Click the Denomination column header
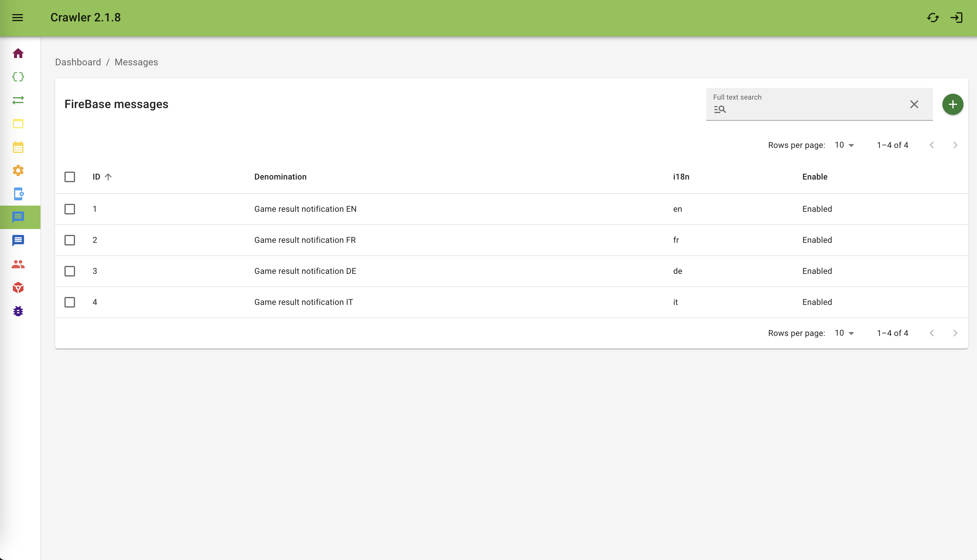 point(280,177)
